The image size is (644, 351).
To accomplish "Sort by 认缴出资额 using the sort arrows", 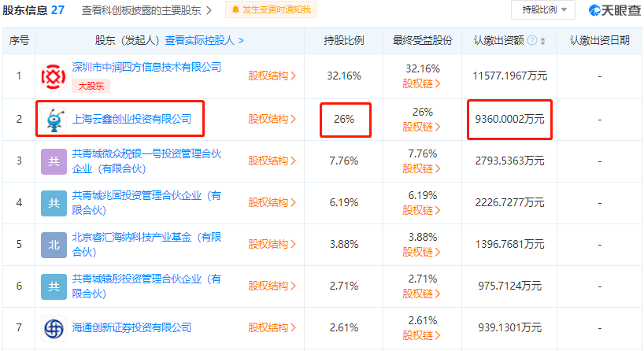I will pyautogui.click(x=543, y=41).
